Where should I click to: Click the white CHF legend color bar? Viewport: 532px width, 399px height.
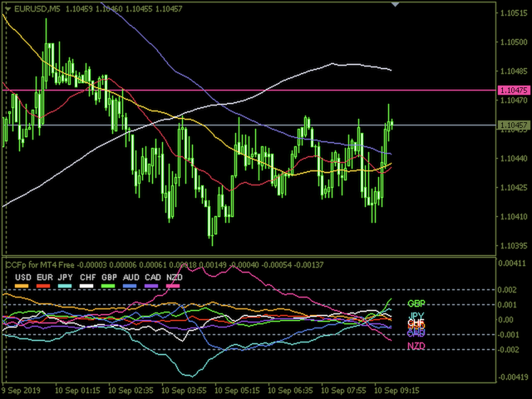click(87, 286)
